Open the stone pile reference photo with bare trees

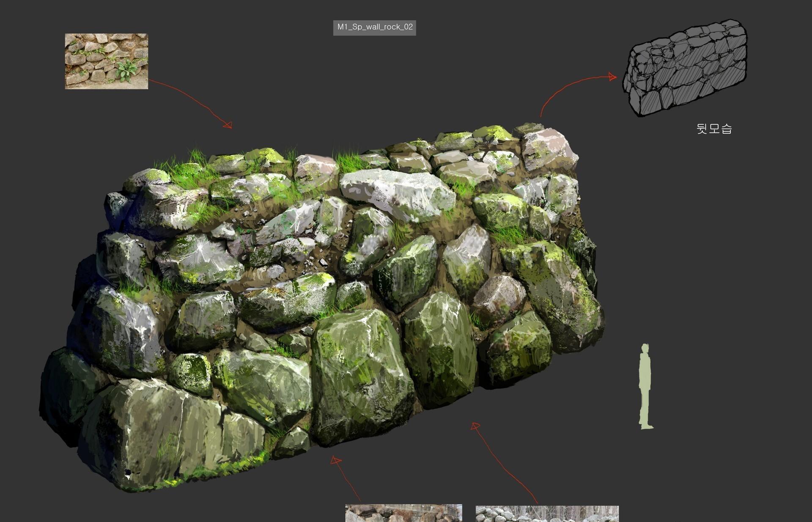pos(547,514)
